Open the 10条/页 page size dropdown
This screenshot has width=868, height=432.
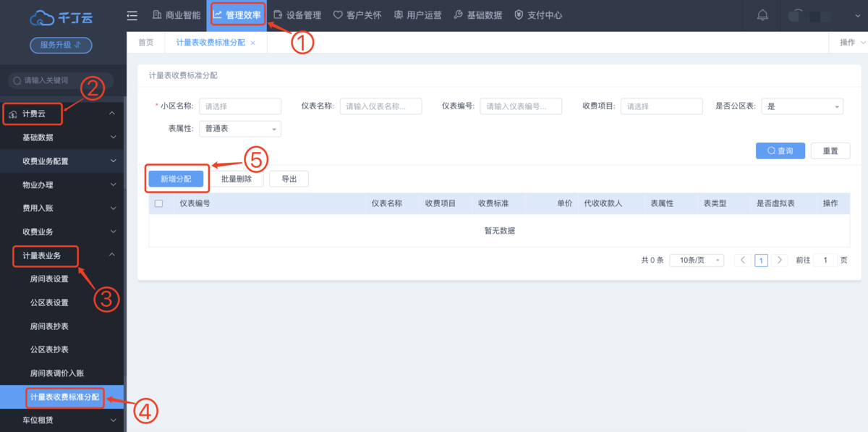(697, 261)
